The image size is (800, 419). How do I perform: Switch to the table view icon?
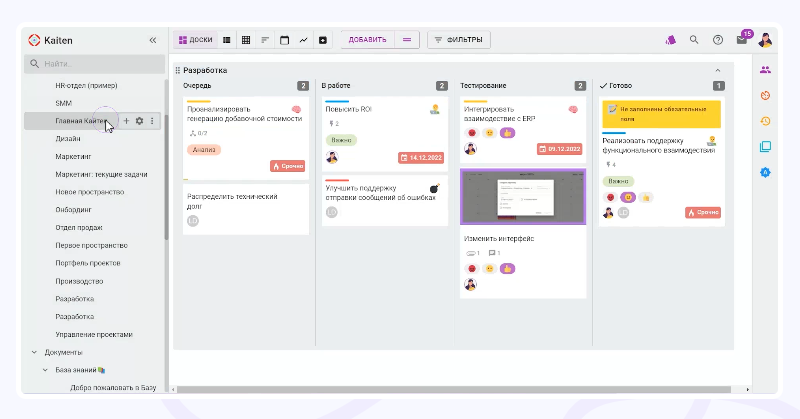(x=246, y=40)
